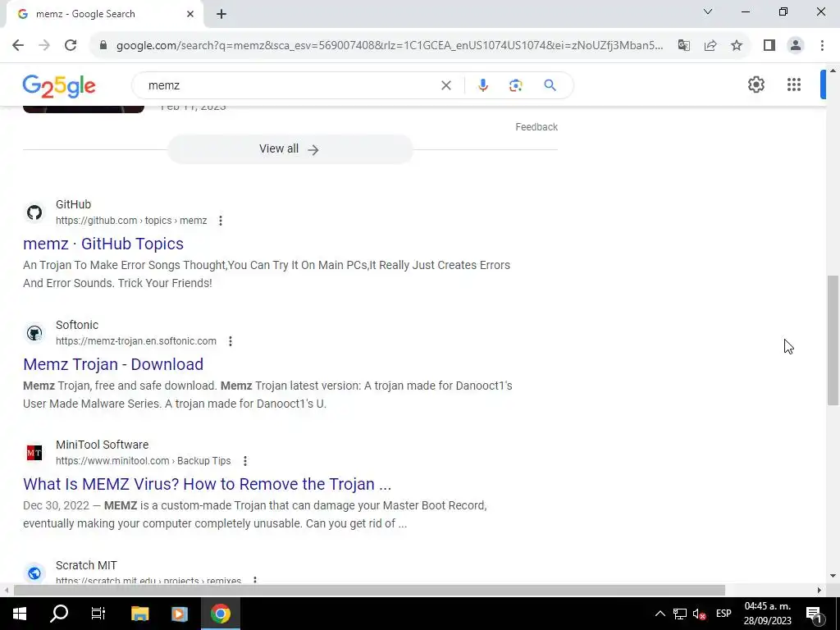Open options for the MiniTool result
Viewport: 840px width, 630px height.
point(244,461)
